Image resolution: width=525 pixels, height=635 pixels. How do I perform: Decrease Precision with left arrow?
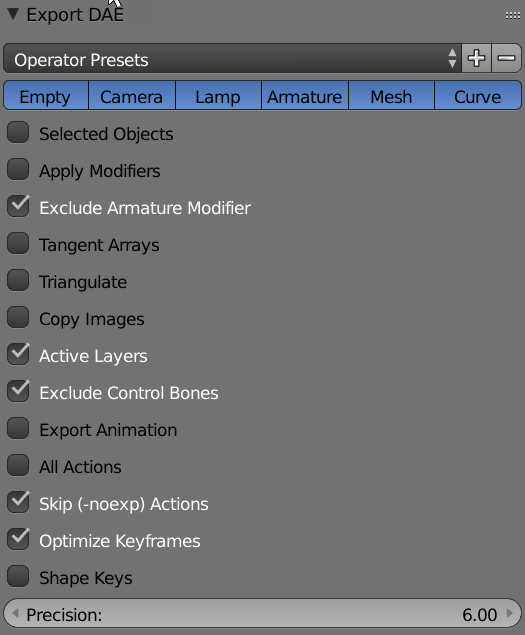point(15,614)
